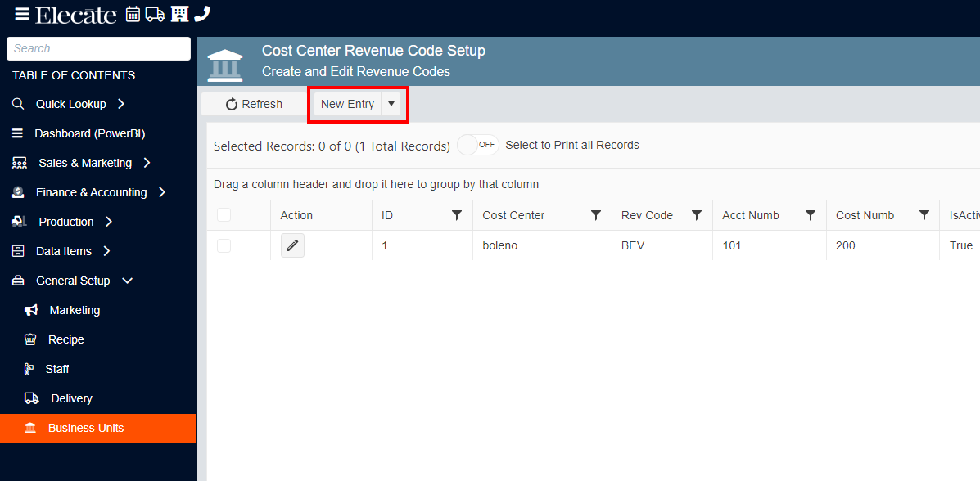Open Dashboard (PowerBI)
Screen dimensions: 980x481
(90, 133)
